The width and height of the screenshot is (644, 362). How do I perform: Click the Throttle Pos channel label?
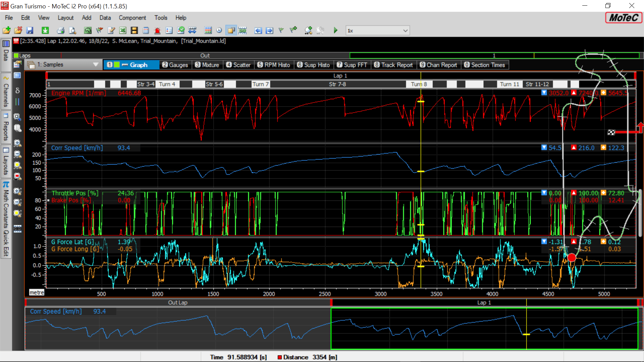pos(75,193)
